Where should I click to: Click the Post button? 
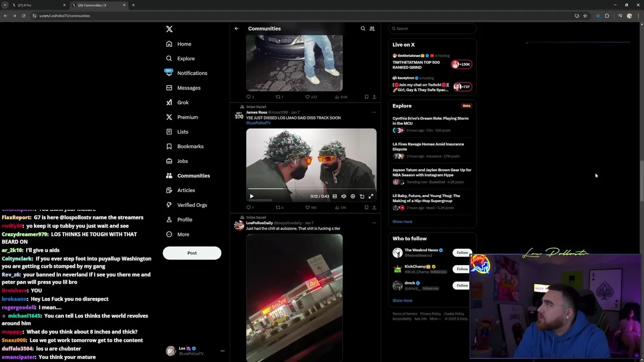[x=192, y=253]
